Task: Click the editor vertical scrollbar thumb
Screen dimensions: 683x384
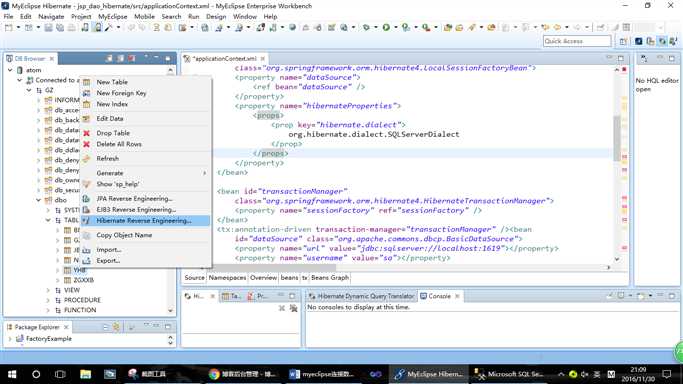Action: (x=617, y=138)
